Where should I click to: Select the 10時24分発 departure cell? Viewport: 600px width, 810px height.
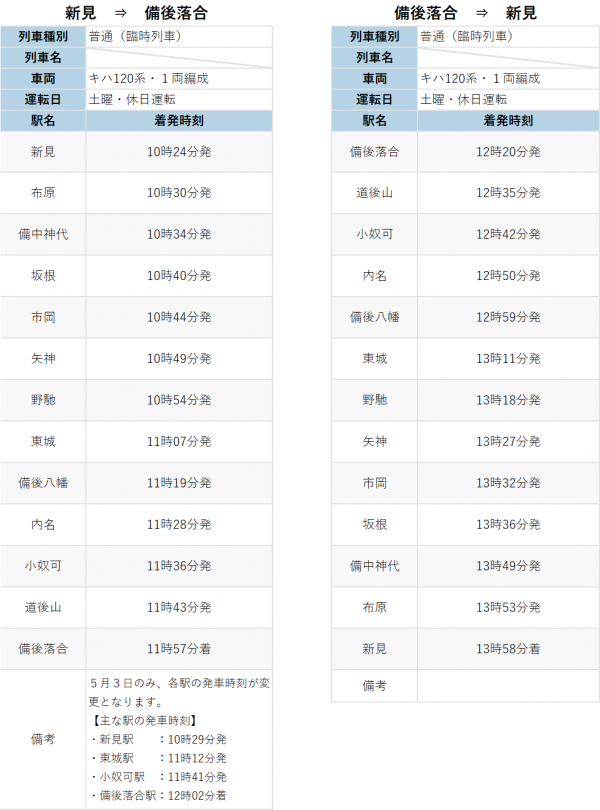pos(179,152)
